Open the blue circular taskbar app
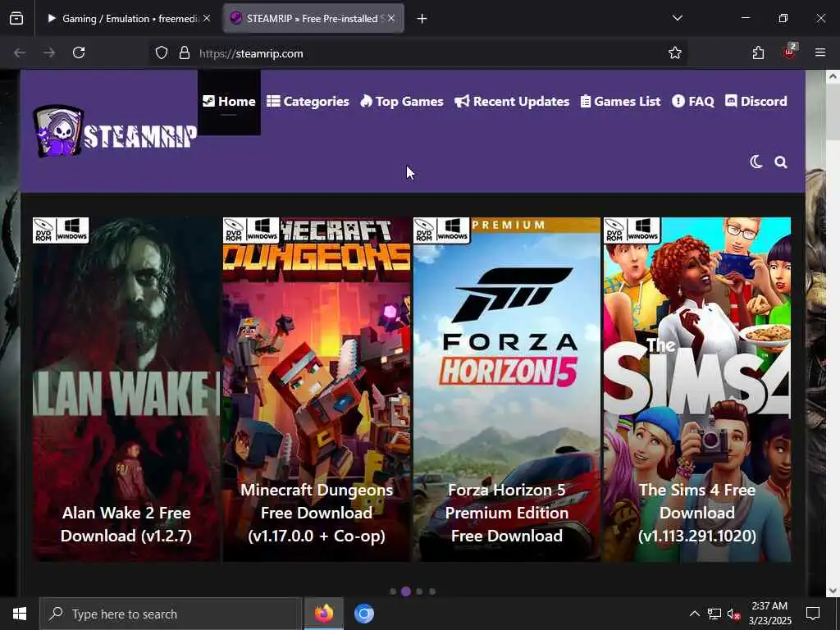This screenshot has height=630, width=840. click(363, 614)
